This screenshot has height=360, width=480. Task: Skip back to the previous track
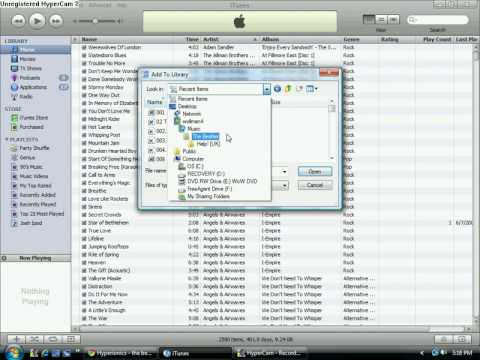[18, 21]
